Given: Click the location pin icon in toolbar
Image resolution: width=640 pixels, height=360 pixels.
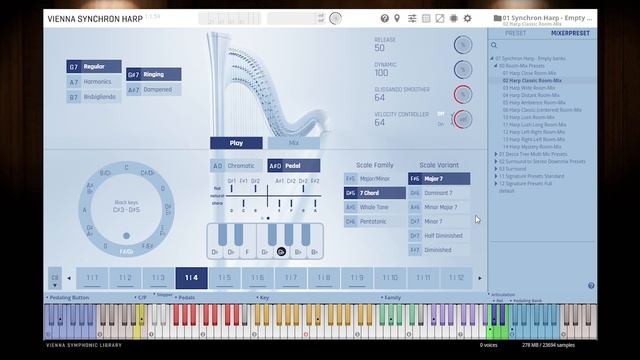Looking at the screenshot, I should (397, 18).
